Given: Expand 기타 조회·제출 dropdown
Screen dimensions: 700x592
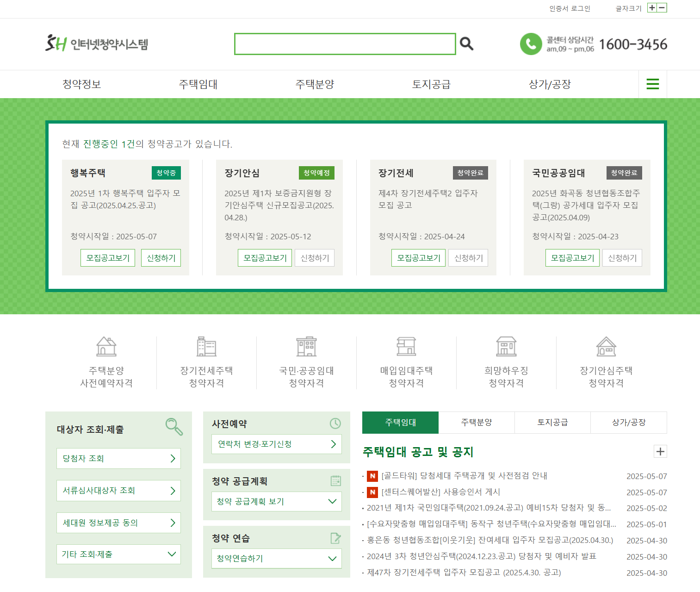Looking at the screenshot, I should pos(118,554).
